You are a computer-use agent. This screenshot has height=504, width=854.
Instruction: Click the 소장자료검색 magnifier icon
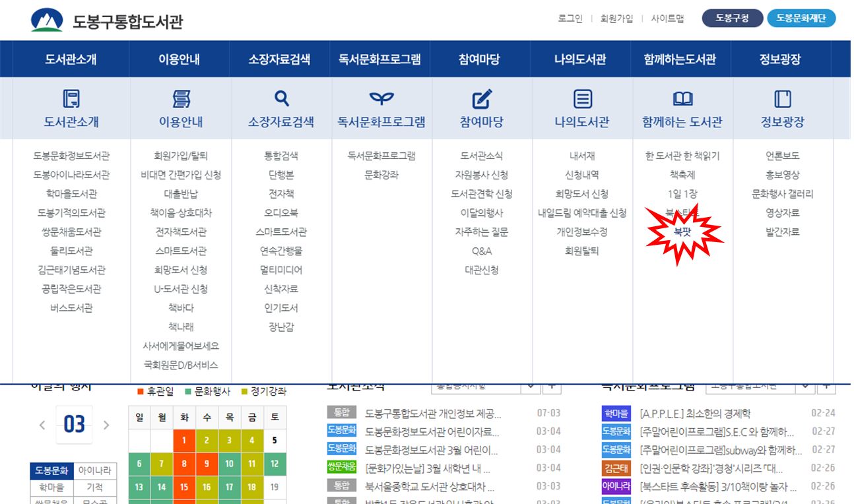click(282, 99)
